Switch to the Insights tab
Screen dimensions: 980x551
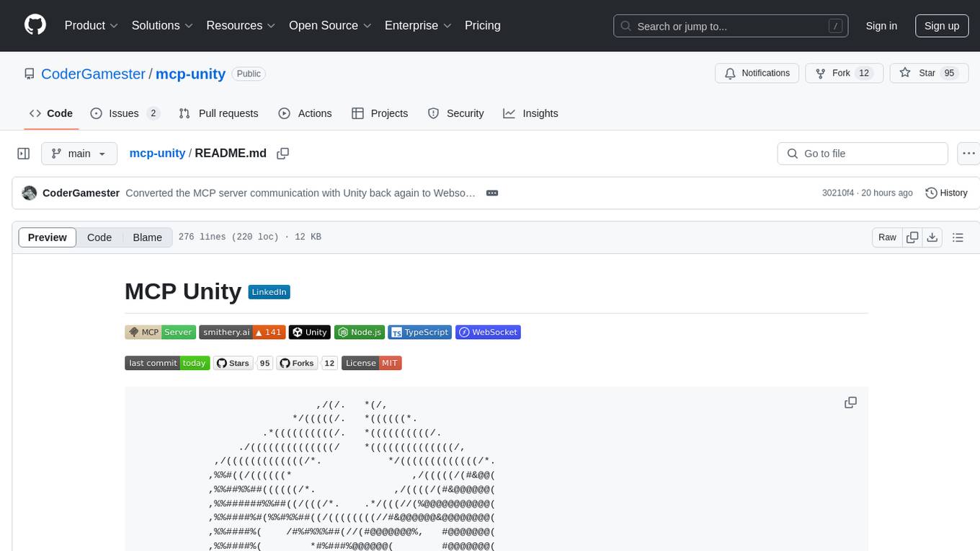coord(530,113)
